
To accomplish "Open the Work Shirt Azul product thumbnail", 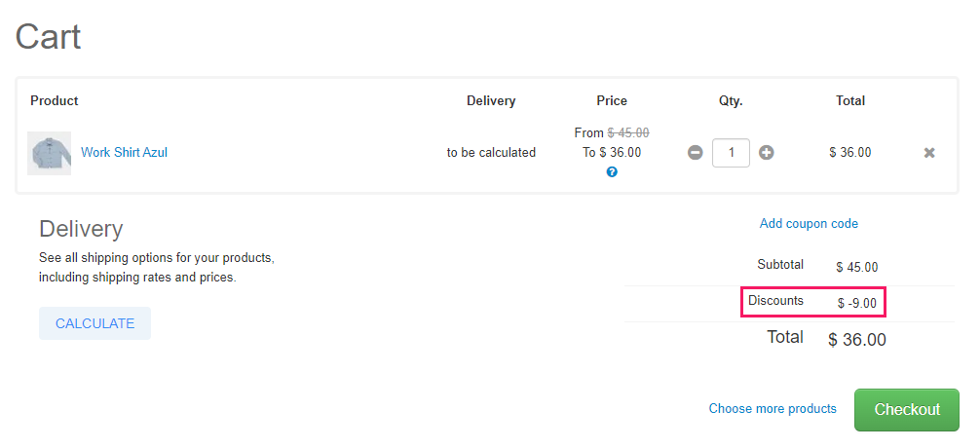I will pyautogui.click(x=49, y=153).
